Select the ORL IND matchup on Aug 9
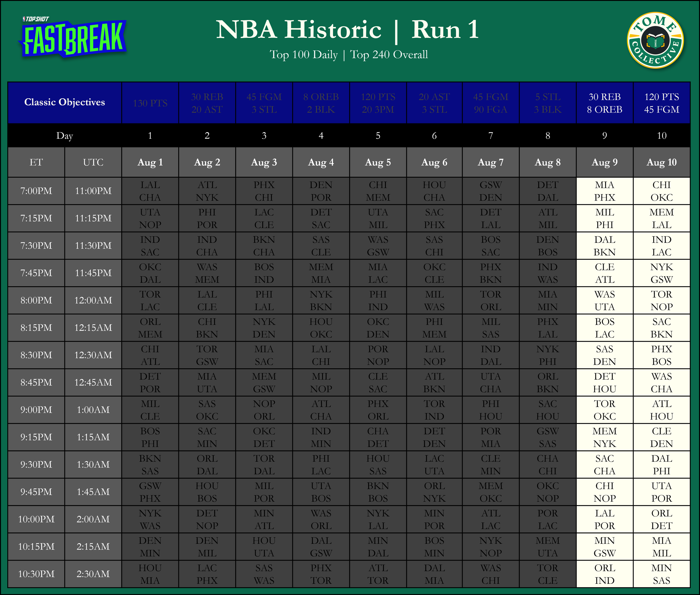 tap(604, 574)
